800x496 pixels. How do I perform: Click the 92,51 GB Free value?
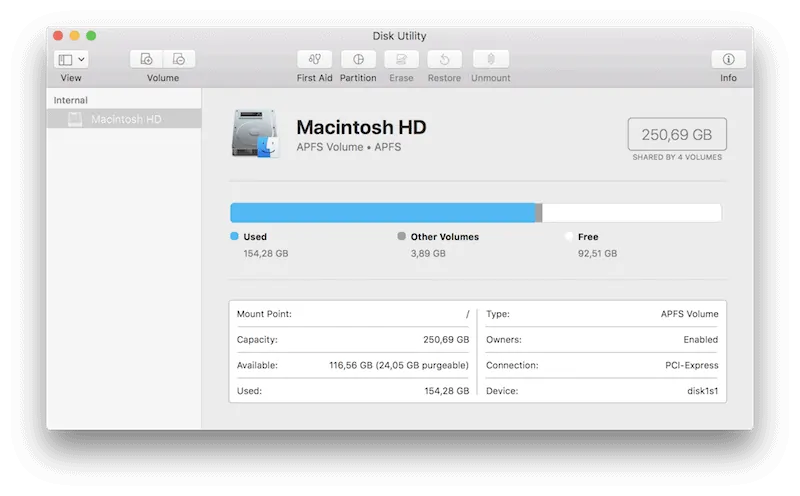(x=597, y=254)
